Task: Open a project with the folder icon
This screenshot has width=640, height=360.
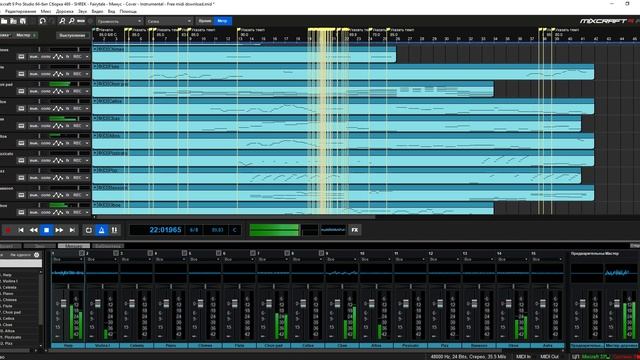Action: tap(4, 21)
